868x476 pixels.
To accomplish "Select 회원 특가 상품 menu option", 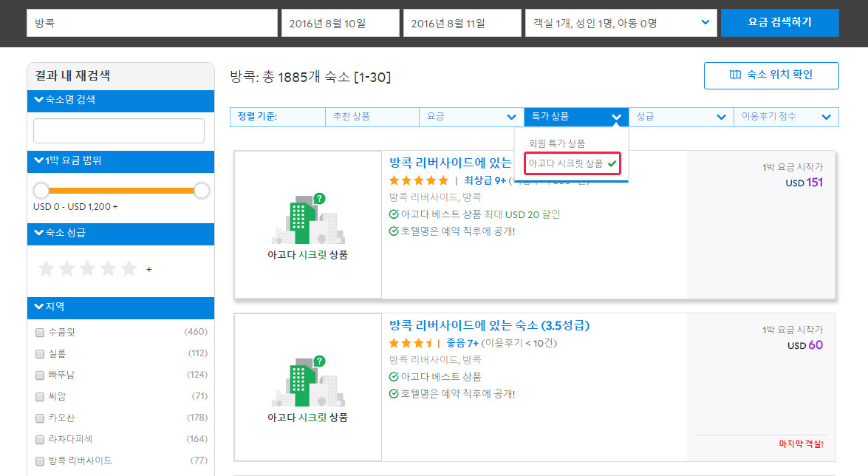I will click(x=556, y=143).
